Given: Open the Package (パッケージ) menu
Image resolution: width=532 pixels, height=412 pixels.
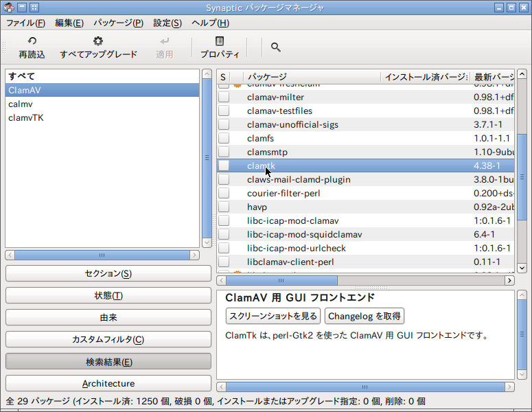Looking at the screenshot, I should [118, 23].
